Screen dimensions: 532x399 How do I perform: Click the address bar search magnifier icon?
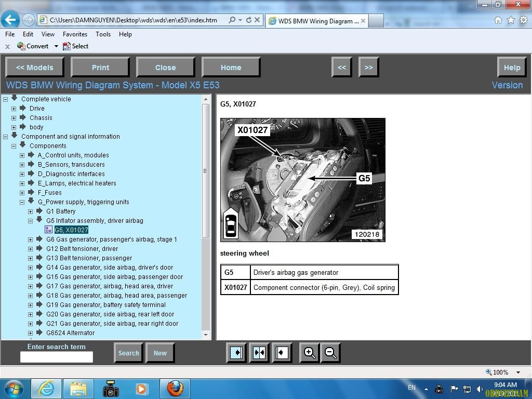[232, 20]
